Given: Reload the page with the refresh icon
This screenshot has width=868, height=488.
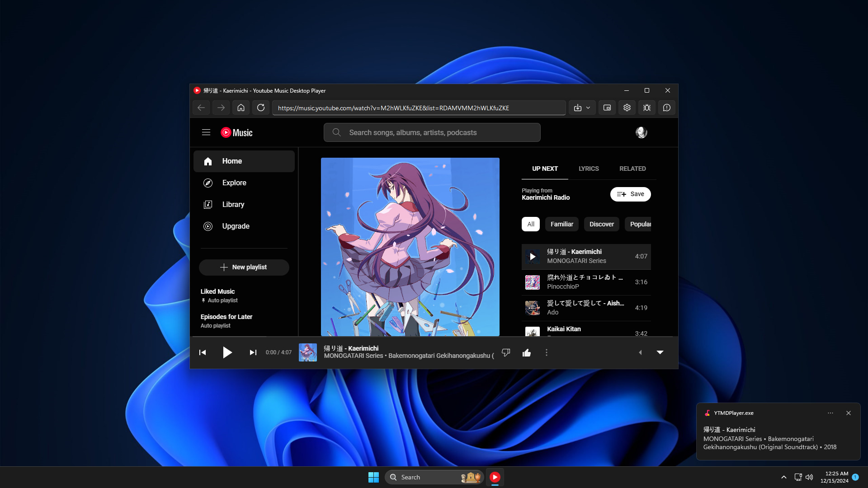Looking at the screenshot, I should click(261, 108).
